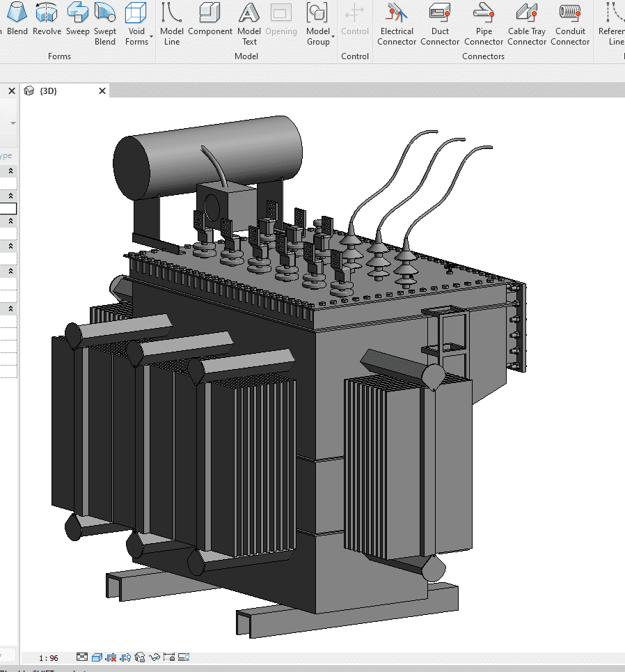Collapse the first properties section chevron
This screenshot has width=625, height=672.
pyautogui.click(x=11, y=171)
